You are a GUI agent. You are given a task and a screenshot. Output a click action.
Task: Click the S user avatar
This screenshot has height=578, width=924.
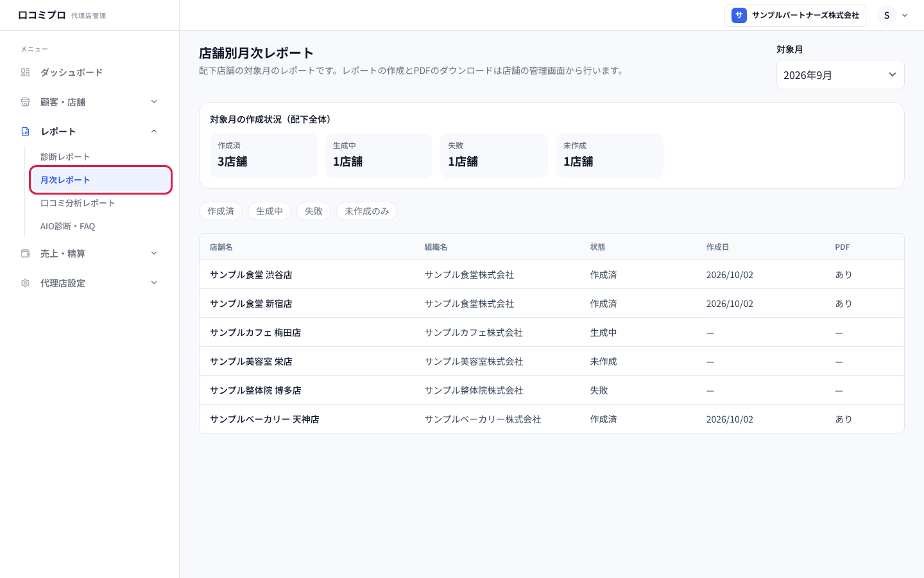point(887,15)
